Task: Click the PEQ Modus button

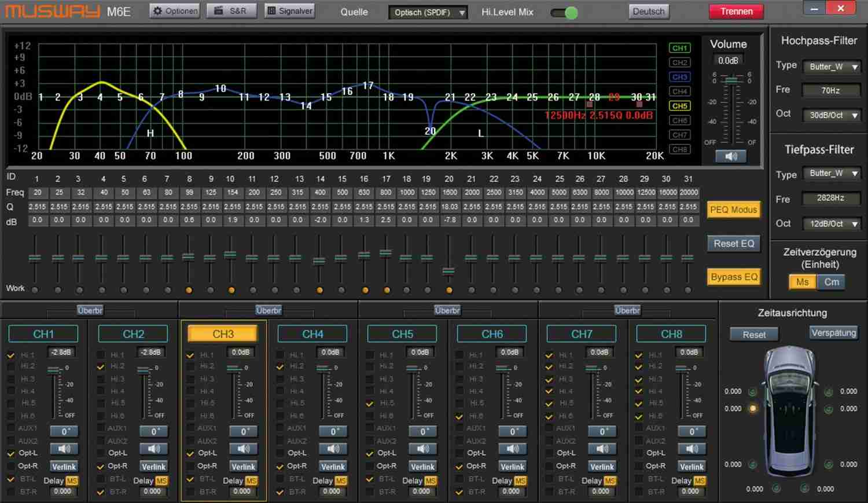Action: [734, 210]
